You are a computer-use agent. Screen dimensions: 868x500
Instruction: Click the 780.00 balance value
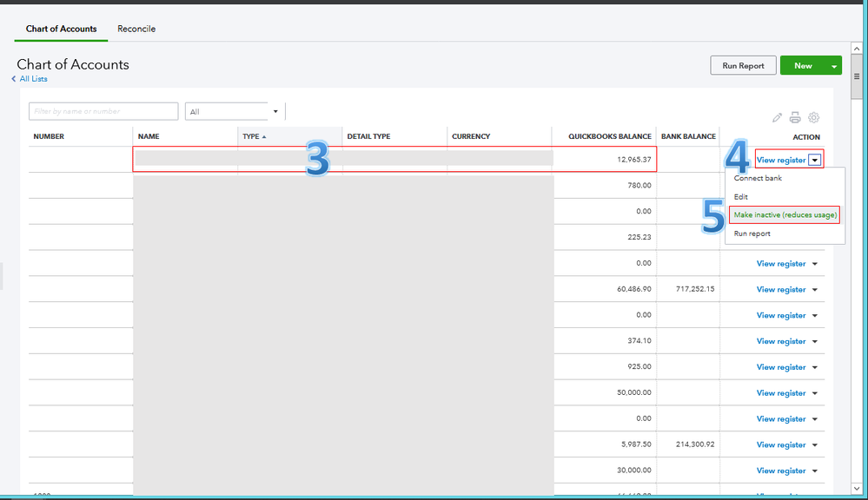click(x=639, y=185)
